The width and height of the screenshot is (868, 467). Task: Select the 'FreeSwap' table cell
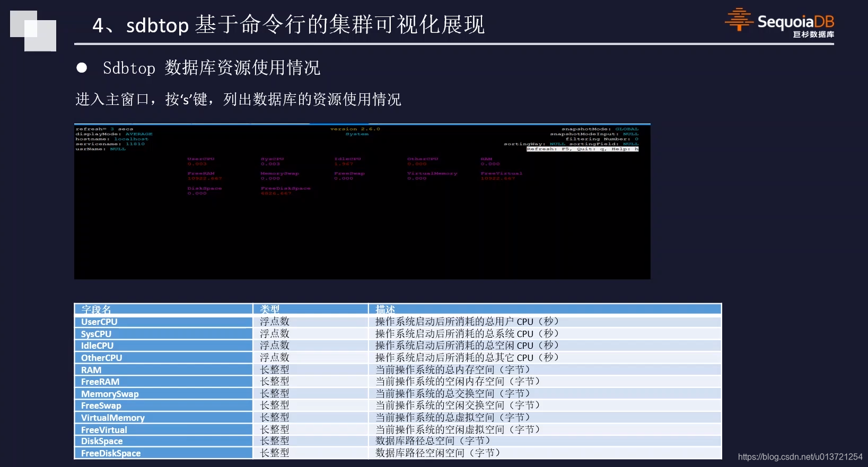(163, 406)
